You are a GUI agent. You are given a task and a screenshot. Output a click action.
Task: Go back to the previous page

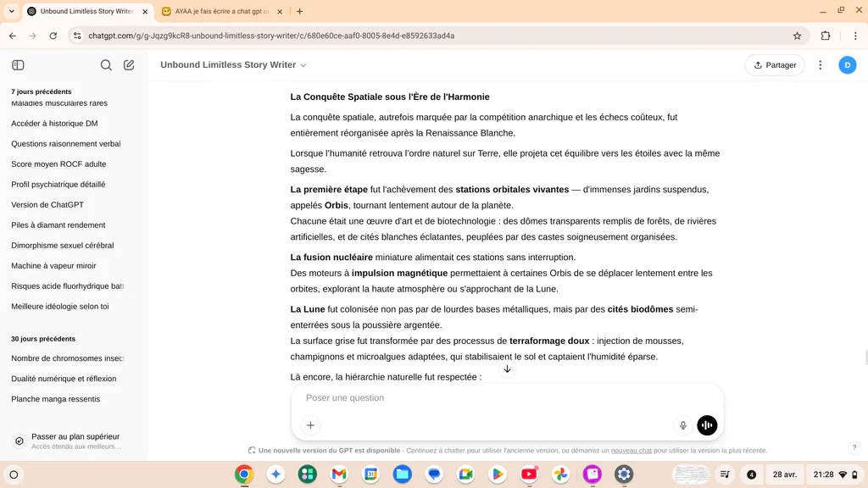[12, 36]
